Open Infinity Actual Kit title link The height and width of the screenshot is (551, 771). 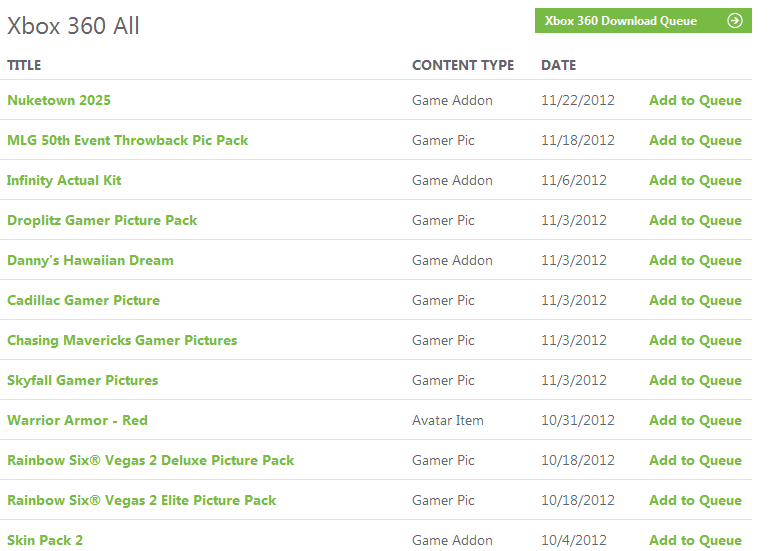64,180
